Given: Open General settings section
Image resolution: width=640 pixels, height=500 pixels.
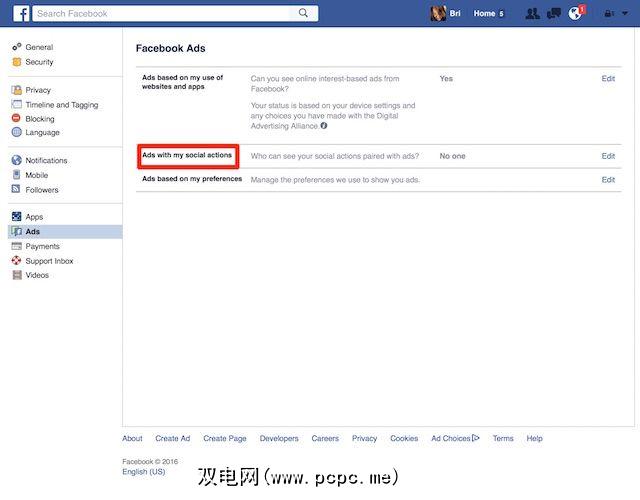Looking at the screenshot, I should pos(39,47).
